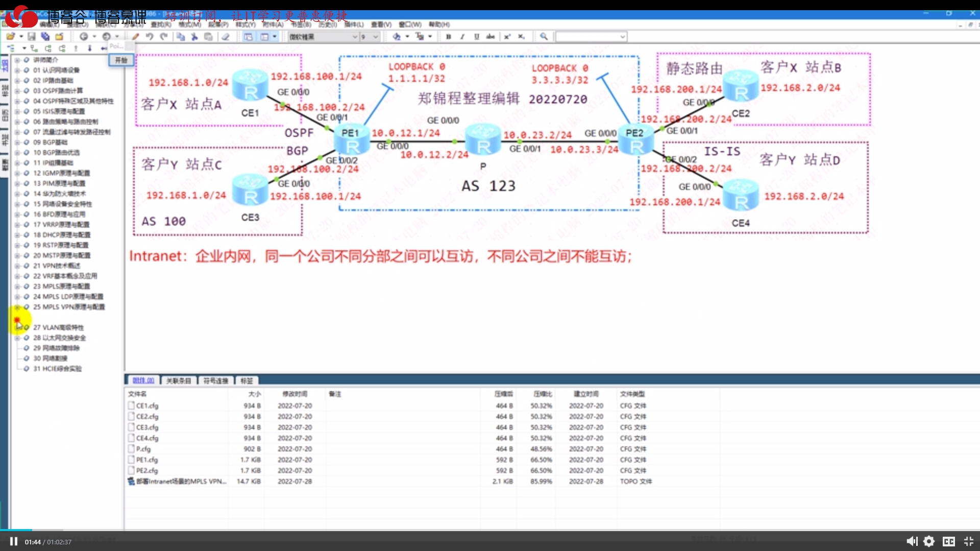Open the font name dropdown
Viewport: 980px width, 551px height.
[354, 37]
